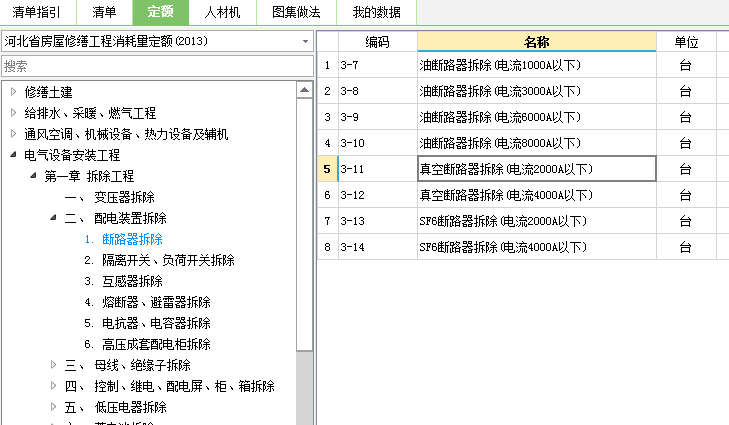This screenshot has width=729, height=425.
Task: Select row header number 8
Action: (327, 247)
